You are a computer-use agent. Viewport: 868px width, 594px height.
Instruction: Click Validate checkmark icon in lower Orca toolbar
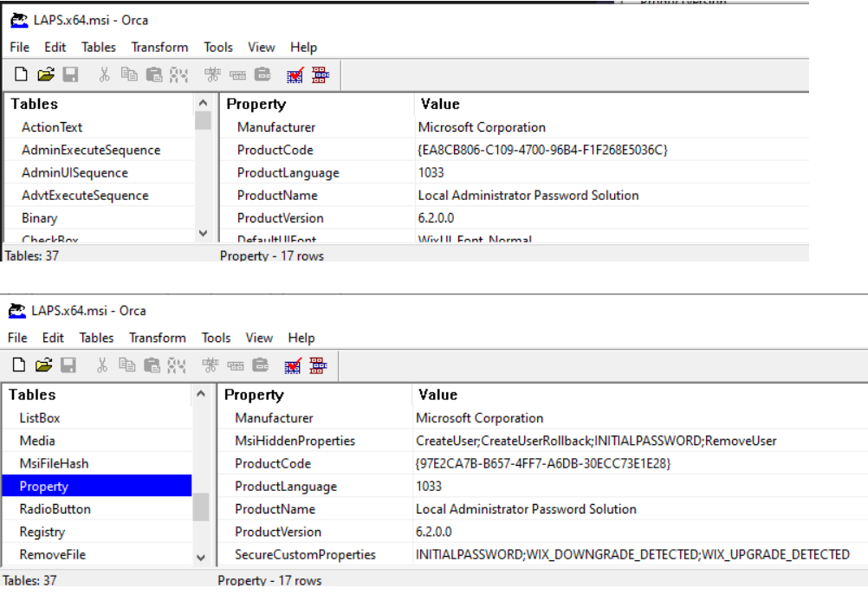[x=292, y=365]
